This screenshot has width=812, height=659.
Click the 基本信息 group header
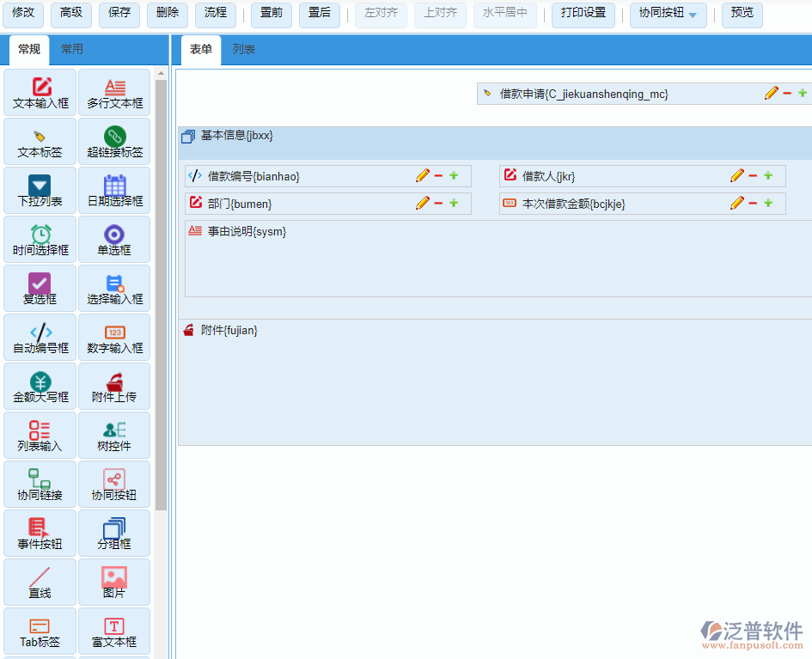pos(237,136)
